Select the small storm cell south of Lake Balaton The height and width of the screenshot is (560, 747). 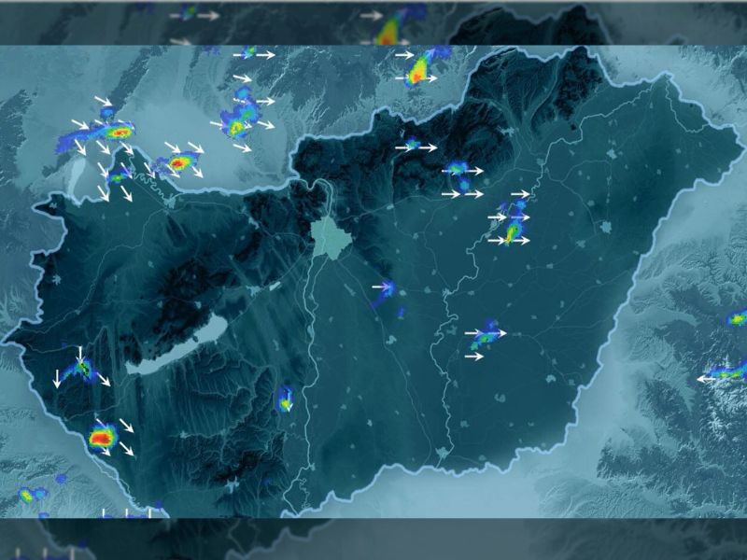coord(285,400)
